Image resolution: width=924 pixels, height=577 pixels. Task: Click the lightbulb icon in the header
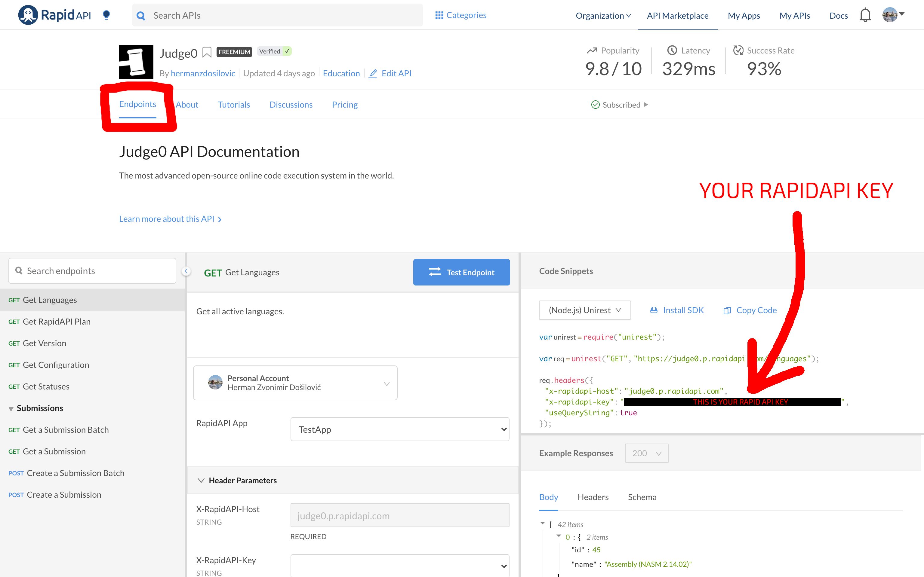click(x=106, y=15)
